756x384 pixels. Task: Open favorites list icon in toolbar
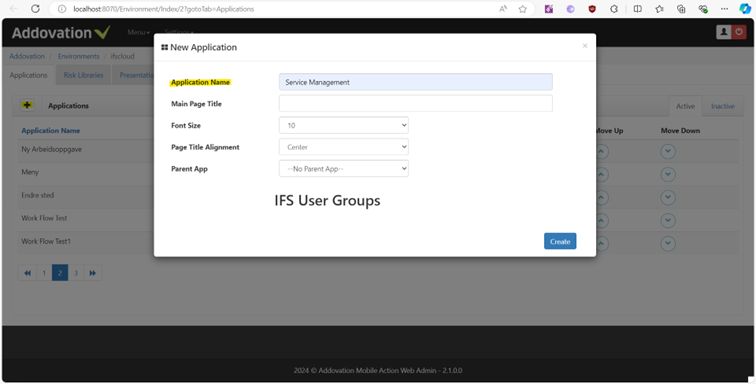[659, 9]
